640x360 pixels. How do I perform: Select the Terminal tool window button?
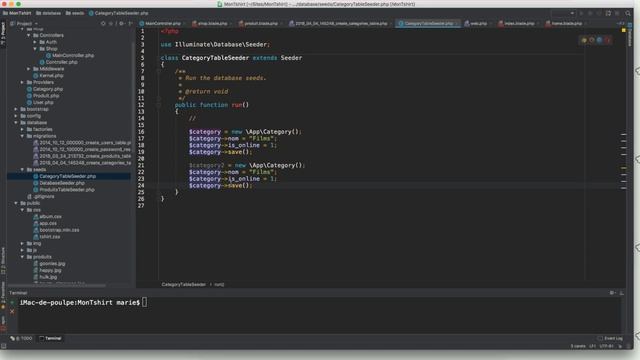click(51, 338)
